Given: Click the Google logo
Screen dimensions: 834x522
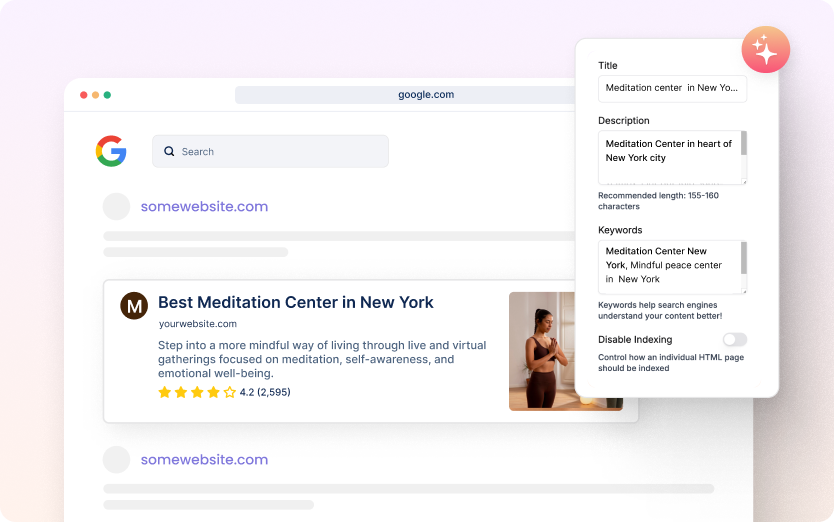Looking at the screenshot, I should click(x=111, y=151).
